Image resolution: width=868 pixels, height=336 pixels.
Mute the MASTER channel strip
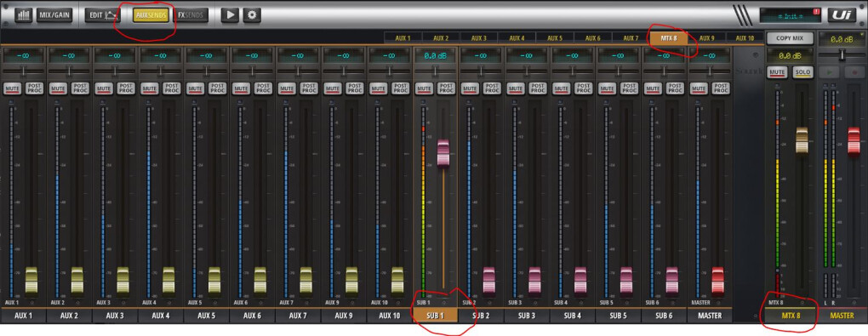pos(699,88)
